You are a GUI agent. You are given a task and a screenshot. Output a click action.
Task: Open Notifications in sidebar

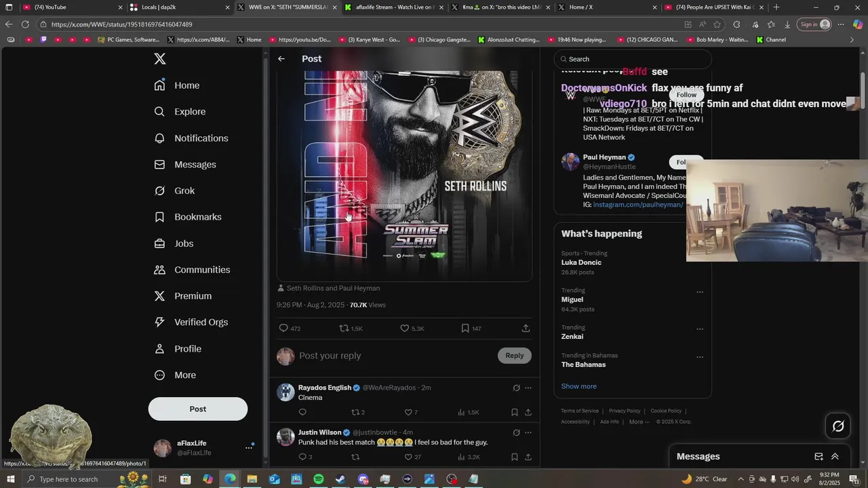pyautogui.click(x=191, y=138)
